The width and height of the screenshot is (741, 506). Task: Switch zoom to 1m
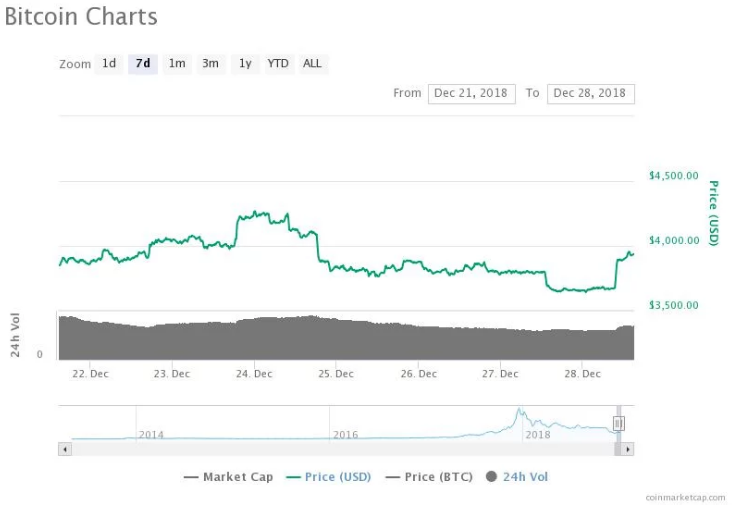pos(177,64)
